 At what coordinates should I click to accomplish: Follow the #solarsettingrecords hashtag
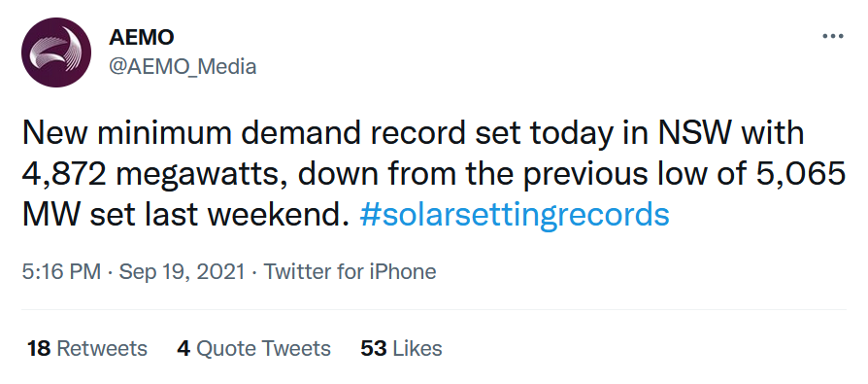[x=515, y=215]
